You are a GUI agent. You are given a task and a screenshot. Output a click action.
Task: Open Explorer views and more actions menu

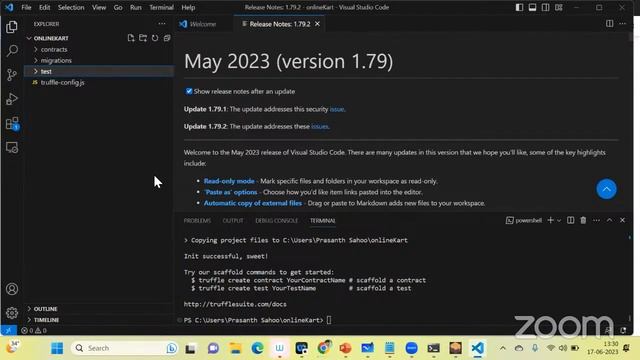(162, 24)
